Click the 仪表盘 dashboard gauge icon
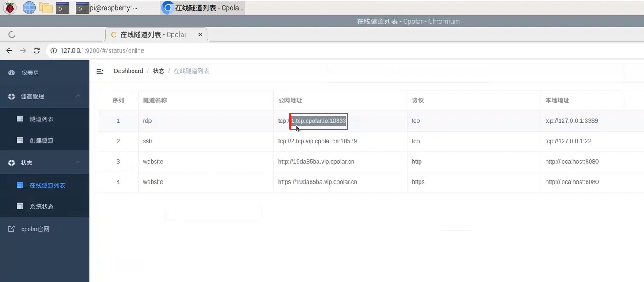 pyautogui.click(x=12, y=72)
